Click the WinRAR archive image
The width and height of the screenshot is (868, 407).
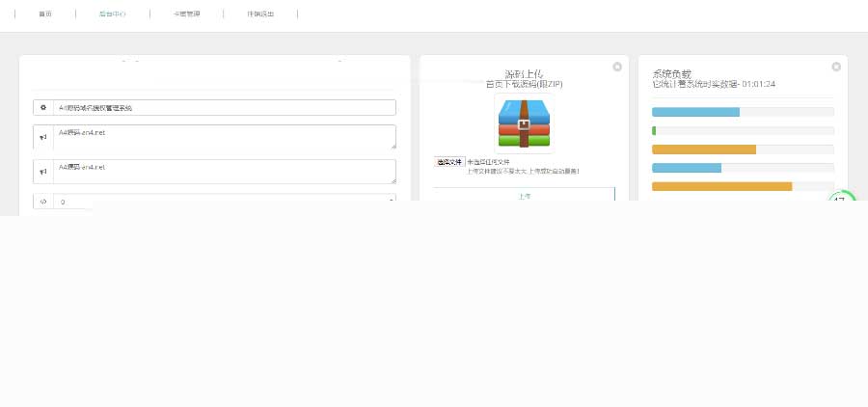(x=524, y=122)
